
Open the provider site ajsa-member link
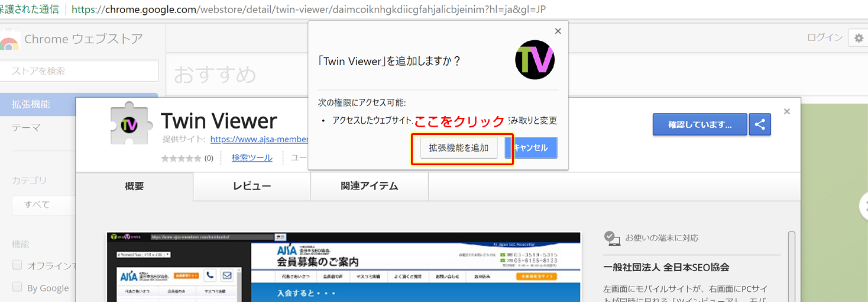[260, 139]
